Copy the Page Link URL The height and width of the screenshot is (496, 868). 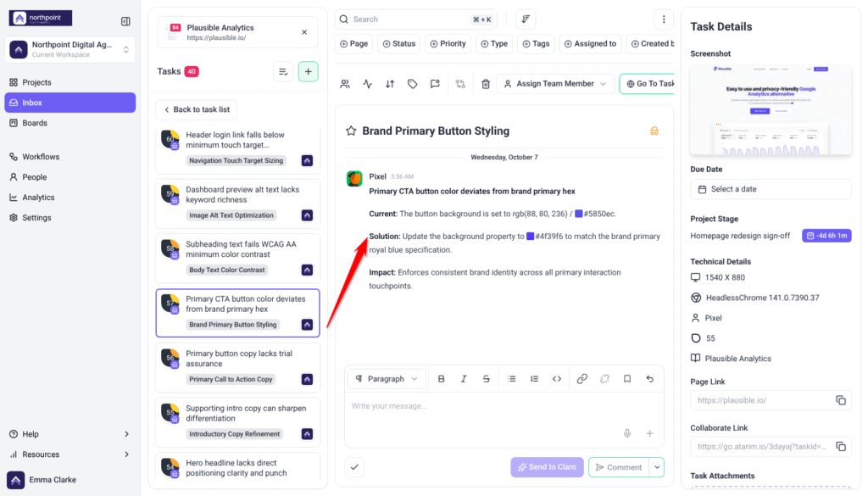click(841, 400)
